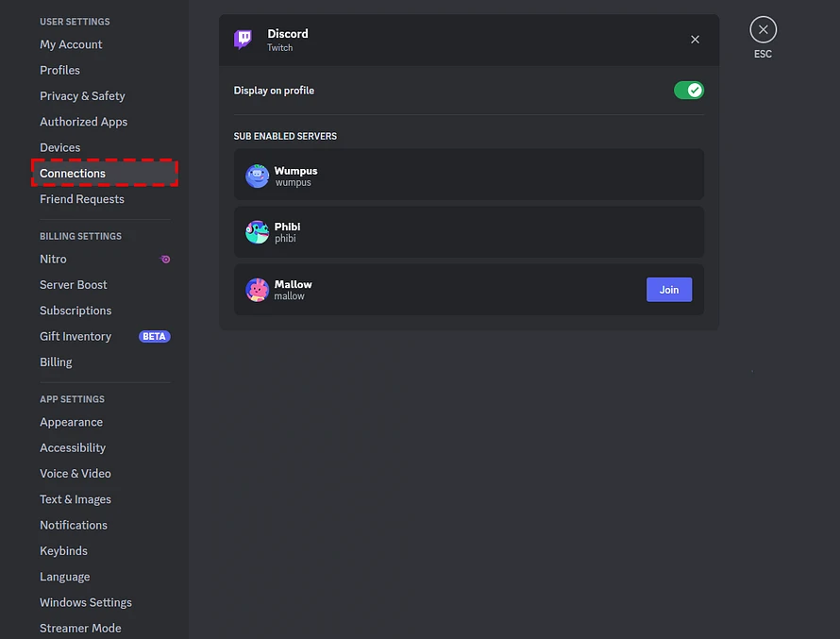Screen dimensions: 840x639
Task: Open Privacy & Safety settings
Action: coord(82,96)
